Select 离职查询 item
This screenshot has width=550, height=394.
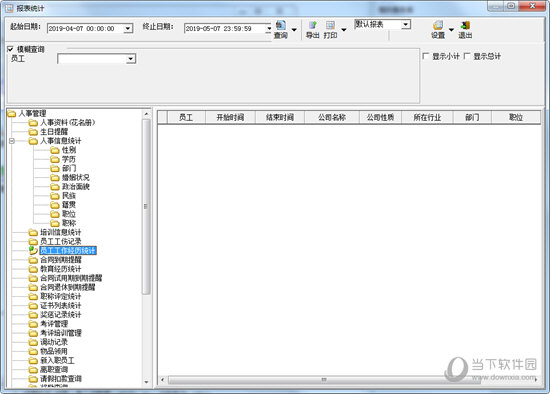[48, 369]
